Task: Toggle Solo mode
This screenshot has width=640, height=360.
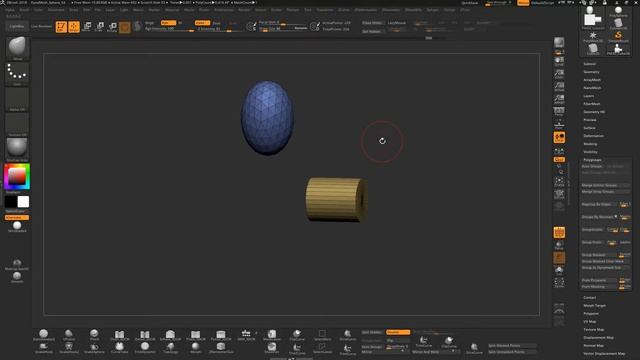Action: 559,271
